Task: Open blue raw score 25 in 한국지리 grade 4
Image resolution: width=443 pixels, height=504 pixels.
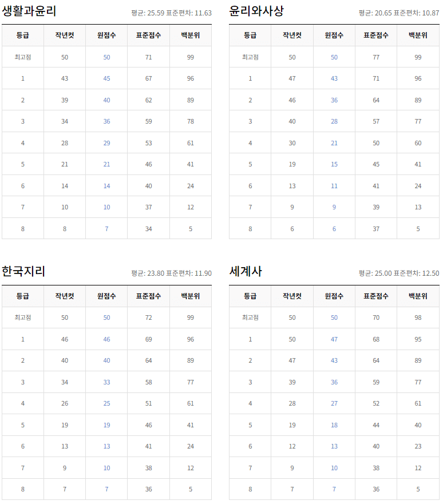Action: pyautogui.click(x=106, y=403)
